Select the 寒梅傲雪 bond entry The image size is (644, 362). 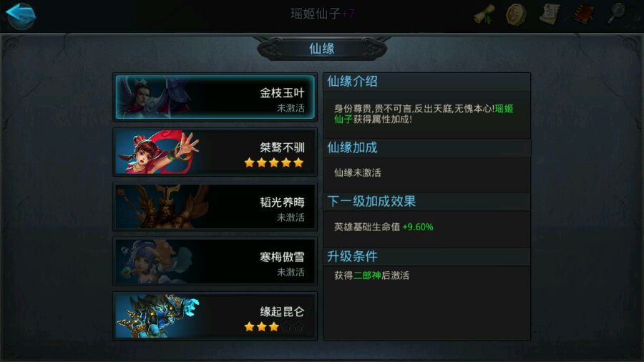click(x=215, y=261)
